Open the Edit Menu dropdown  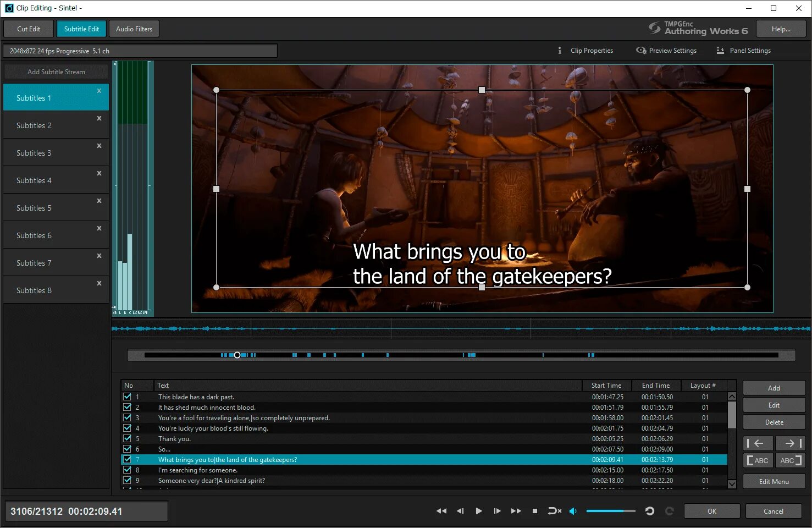coord(774,481)
